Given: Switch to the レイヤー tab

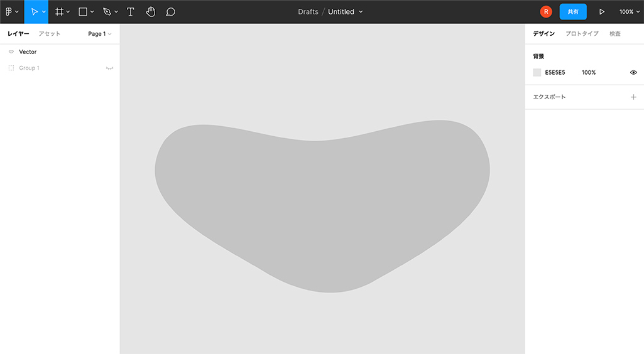Looking at the screenshot, I should point(18,34).
